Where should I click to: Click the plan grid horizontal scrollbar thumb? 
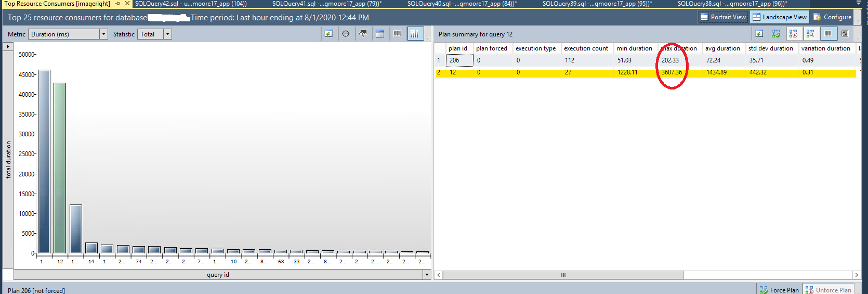click(563, 275)
